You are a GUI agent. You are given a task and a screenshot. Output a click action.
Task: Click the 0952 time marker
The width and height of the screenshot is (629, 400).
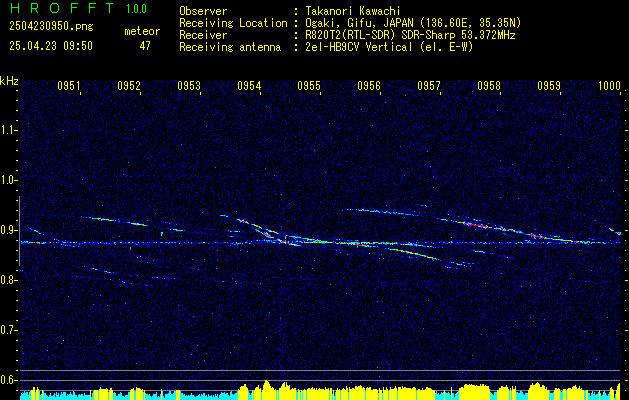coord(129,85)
